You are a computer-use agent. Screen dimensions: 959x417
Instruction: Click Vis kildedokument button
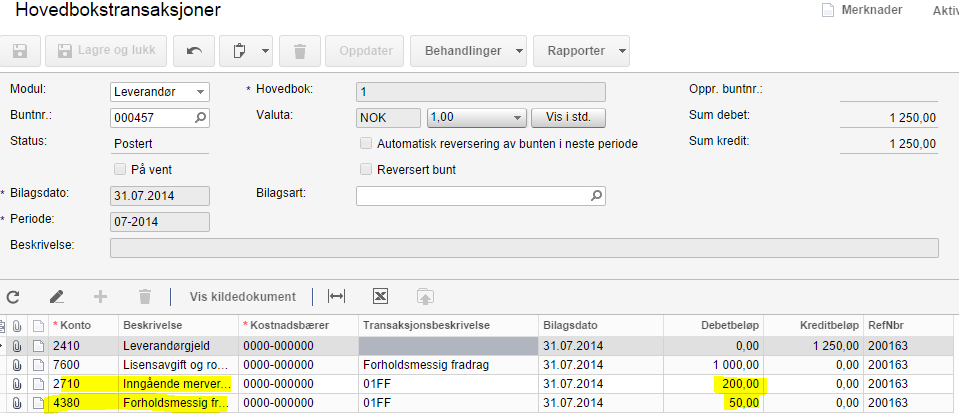tap(242, 296)
